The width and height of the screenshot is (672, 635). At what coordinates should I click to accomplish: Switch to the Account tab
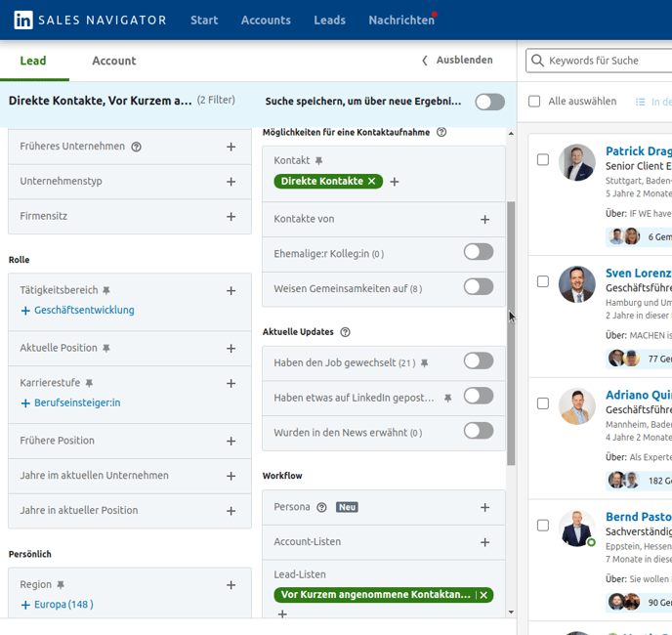[x=114, y=61]
